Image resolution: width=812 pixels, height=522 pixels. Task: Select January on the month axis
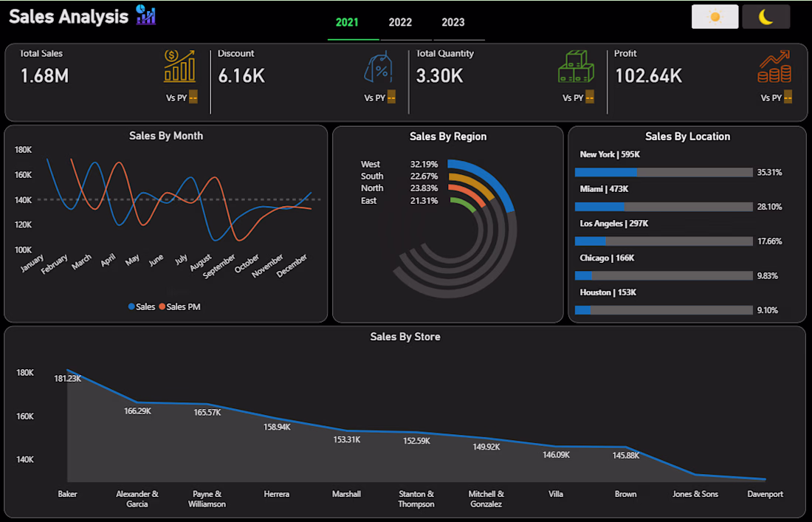tap(32, 264)
